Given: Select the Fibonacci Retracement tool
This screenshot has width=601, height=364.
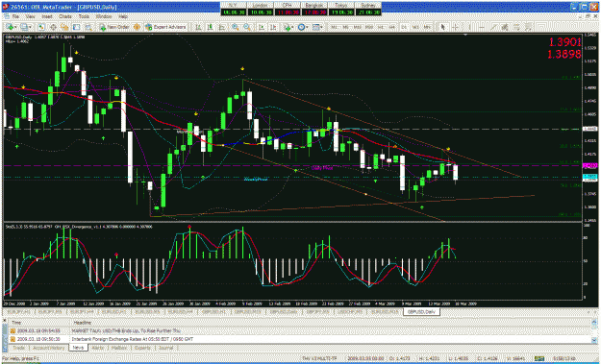Looking at the screenshot, I should (517, 27).
